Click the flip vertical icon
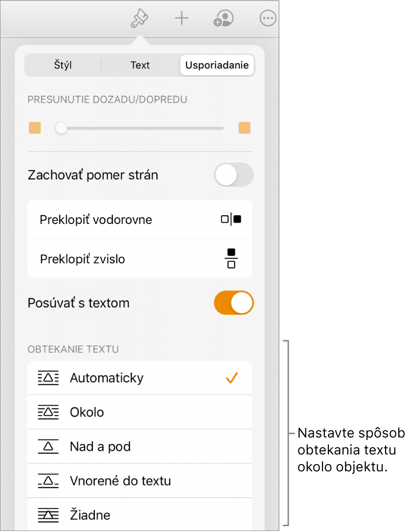Image resolution: width=410 pixels, height=532 pixels. pos(231,259)
